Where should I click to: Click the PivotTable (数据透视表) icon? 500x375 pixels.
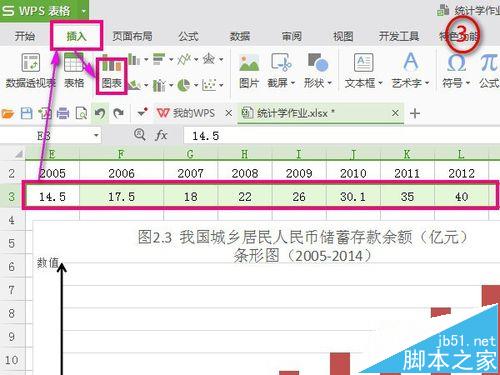click(31, 62)
